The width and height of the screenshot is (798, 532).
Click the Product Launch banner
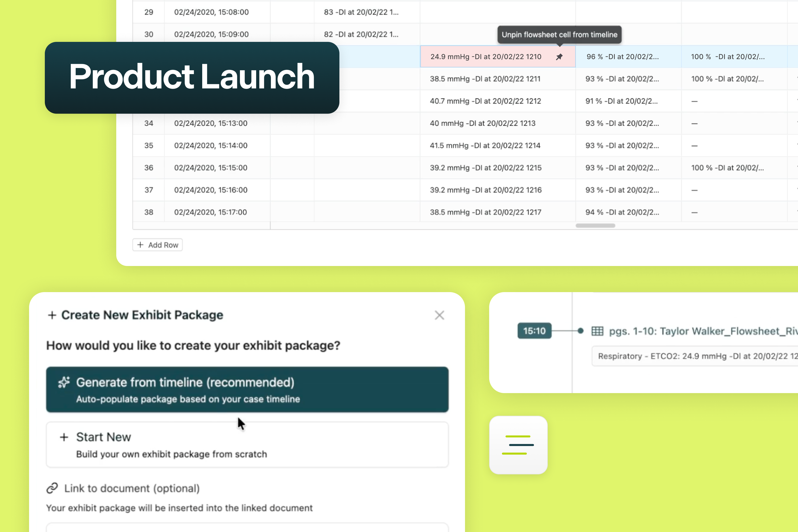click(x=192, y=77)
